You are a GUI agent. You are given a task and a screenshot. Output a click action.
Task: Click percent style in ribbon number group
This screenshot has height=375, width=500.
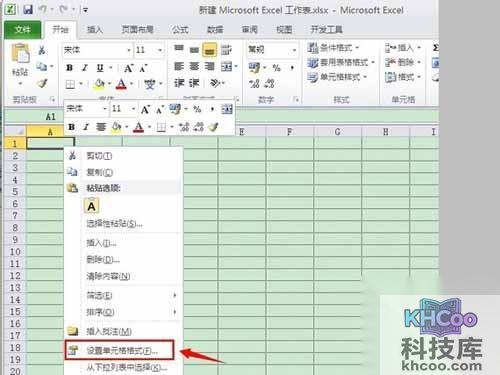coord(276,68)
